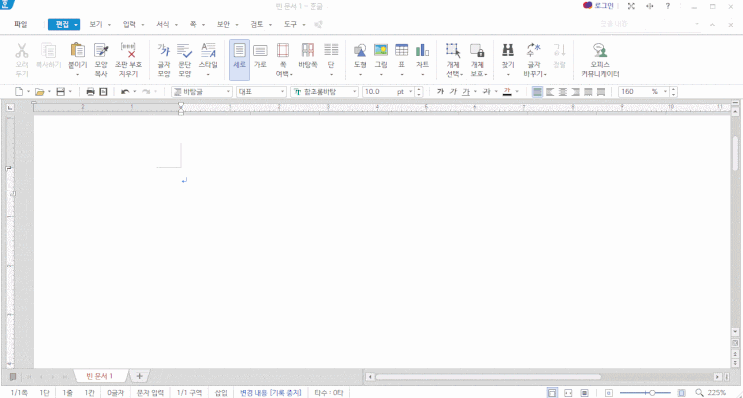The height and width of the screenshot is (398, 743).
Task: Apply justified paragraph alignment
Action: click(x=537, y=91)
